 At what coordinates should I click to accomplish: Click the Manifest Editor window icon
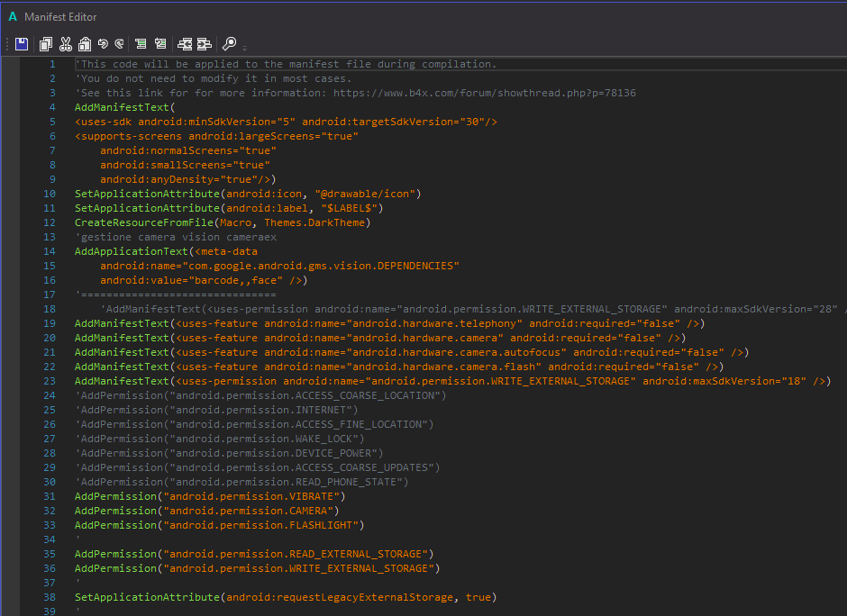13,16
